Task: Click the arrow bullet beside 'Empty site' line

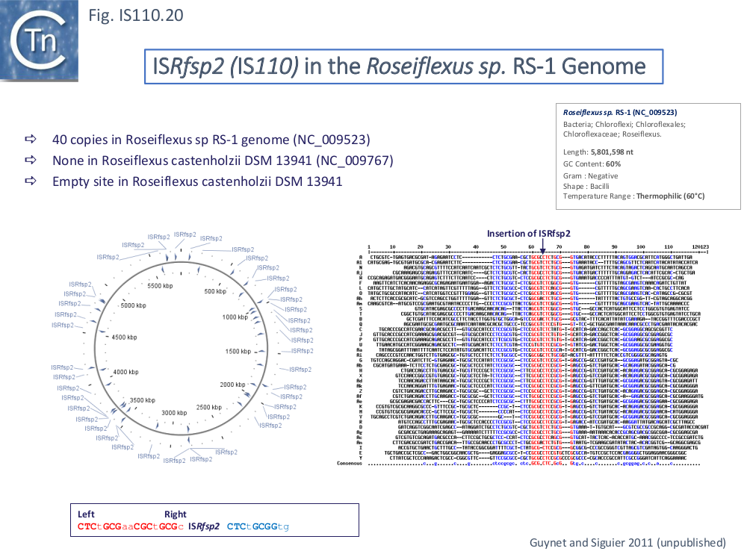Action: 31,181
